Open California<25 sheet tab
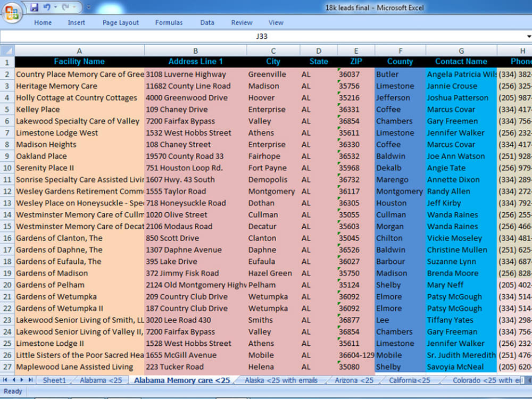The width and height of the screenshot is (532, 399). (409, 380)
